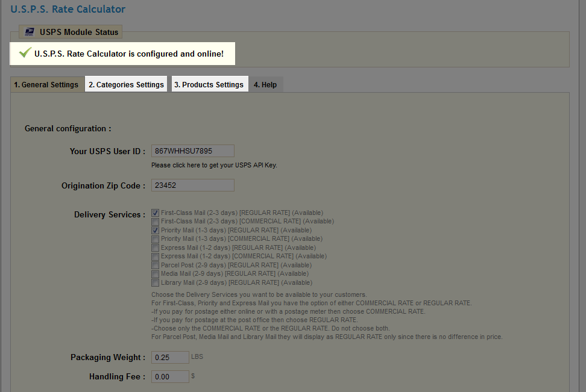Switch to Products Settings tab
This screenshot has width=586, height=392.
pyautogui.click(x=209, y=85)
